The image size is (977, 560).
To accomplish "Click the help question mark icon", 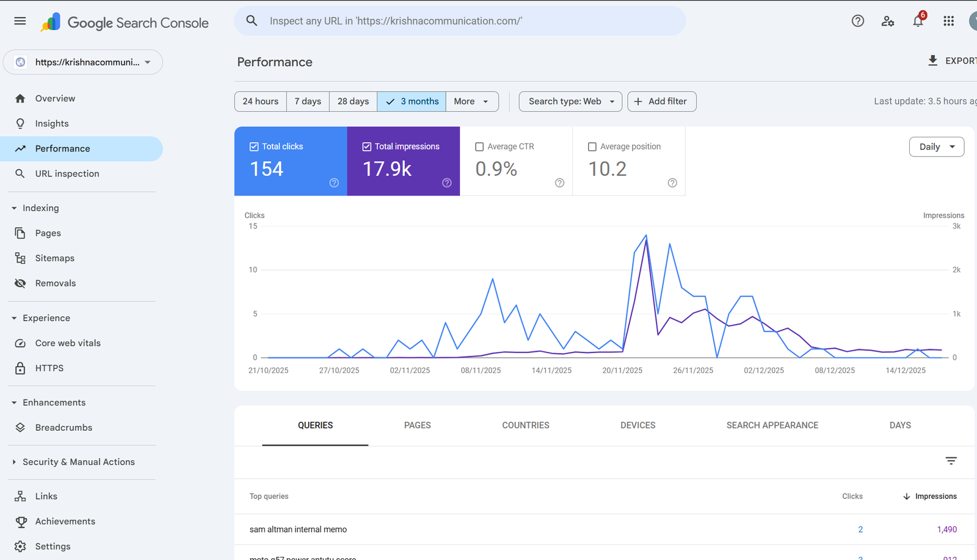I will [857, 21].
